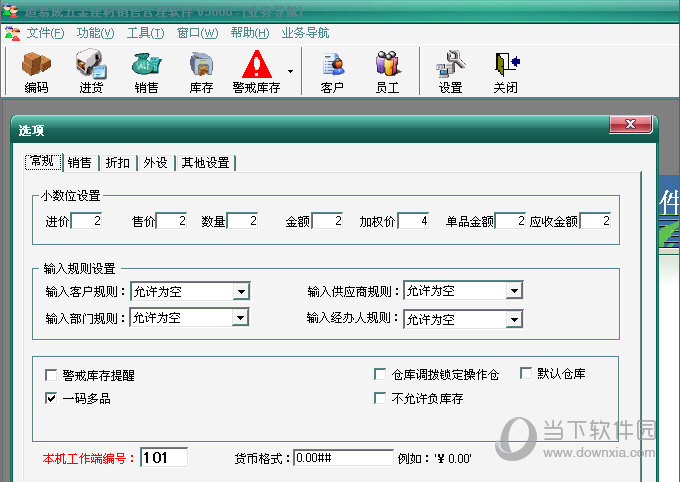
Task: Click the 单品金额 decimal places field
Action: [x=510, y=221]
